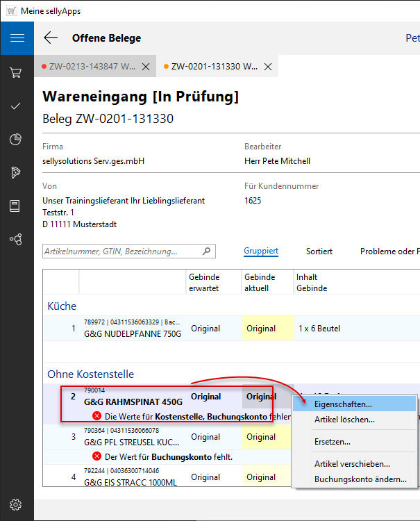Select Eigenschaften from context menu

click(342, 404)
